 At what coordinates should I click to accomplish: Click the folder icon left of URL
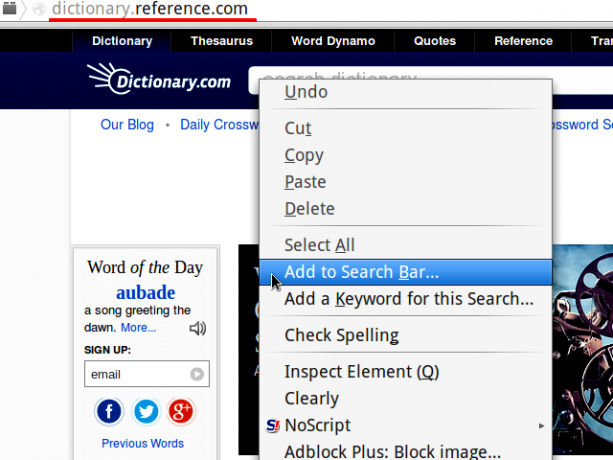[10, 8]
